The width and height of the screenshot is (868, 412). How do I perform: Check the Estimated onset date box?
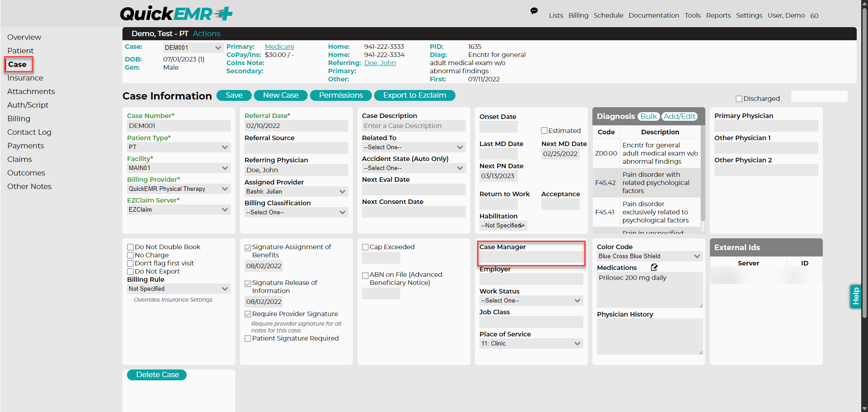tap(544, 131)
